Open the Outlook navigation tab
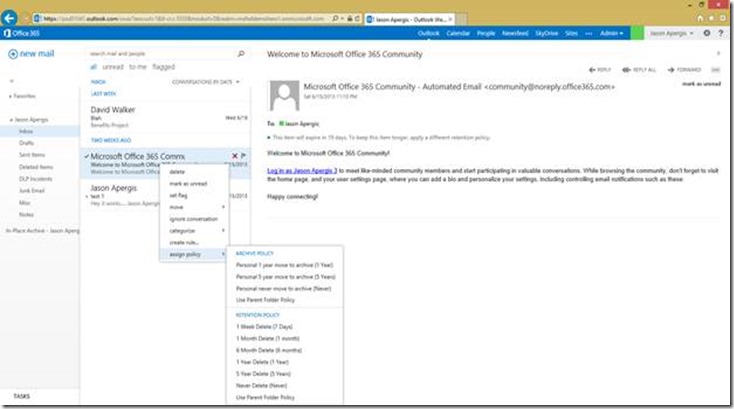This screenshot has height=409, width=734. pos(428,33)
